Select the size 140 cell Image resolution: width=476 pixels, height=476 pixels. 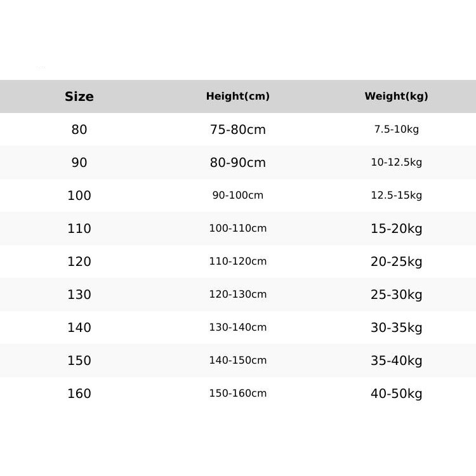(x=79, y=328)
